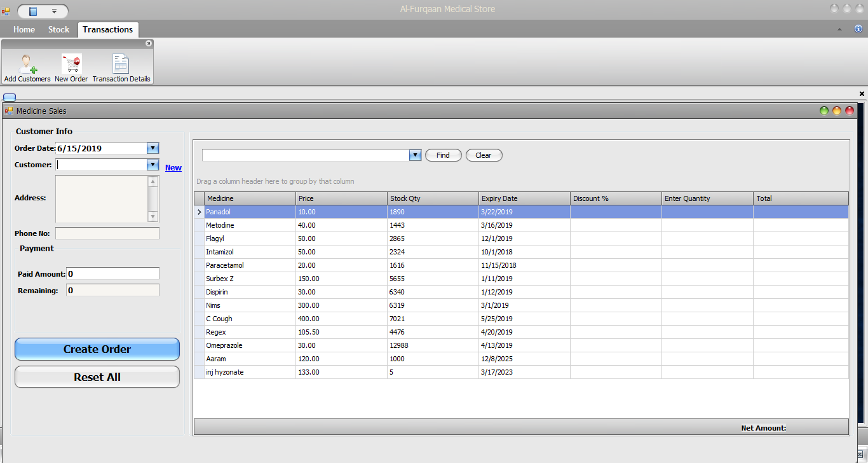Expand the Customer combo box
This screenshot has height=463, width=868.
(153, 165)
